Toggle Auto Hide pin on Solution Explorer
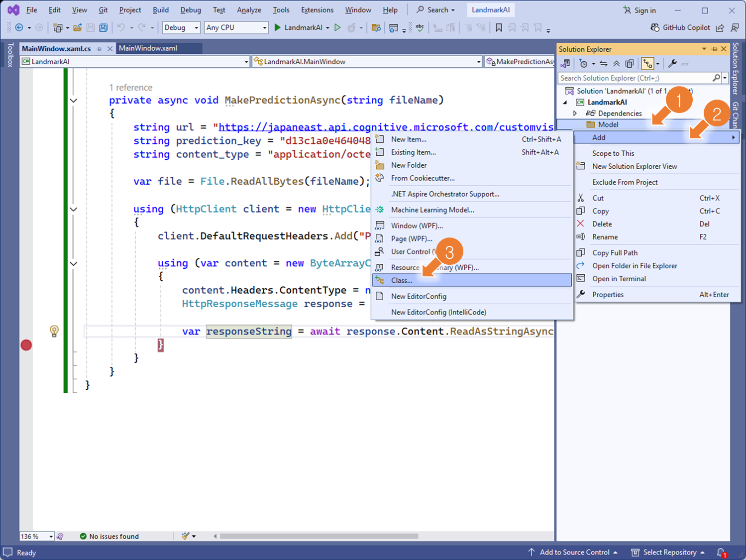The width and height of the screenshot is (746, 560). point(714,49)
